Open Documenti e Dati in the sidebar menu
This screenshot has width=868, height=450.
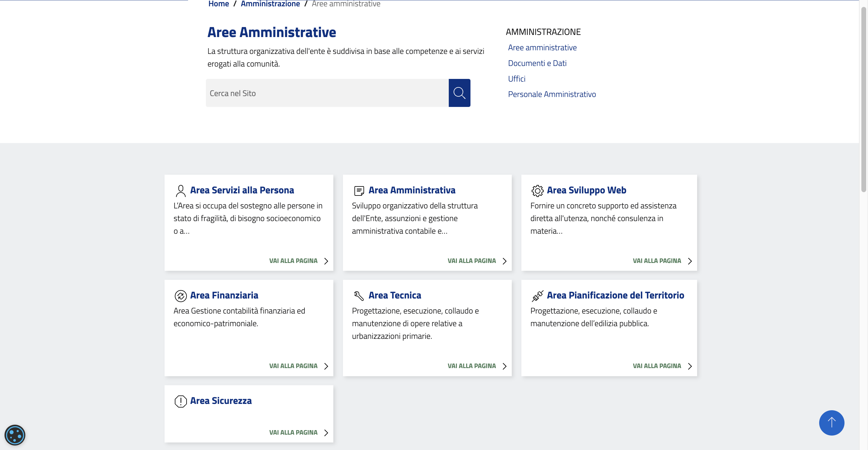[x=537, y=63]
